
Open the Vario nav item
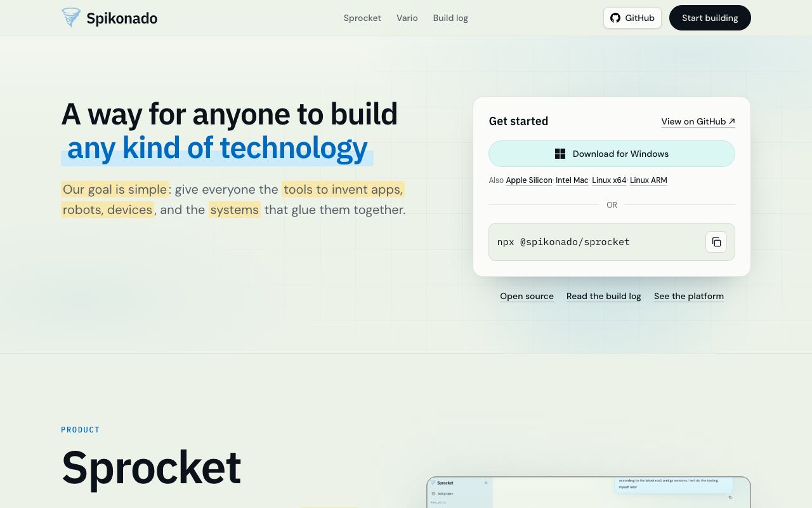coord(407,18)
